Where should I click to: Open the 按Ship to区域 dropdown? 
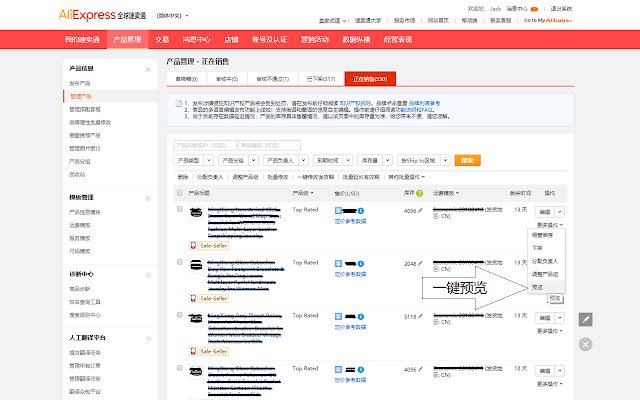click(x=424, y=160)
